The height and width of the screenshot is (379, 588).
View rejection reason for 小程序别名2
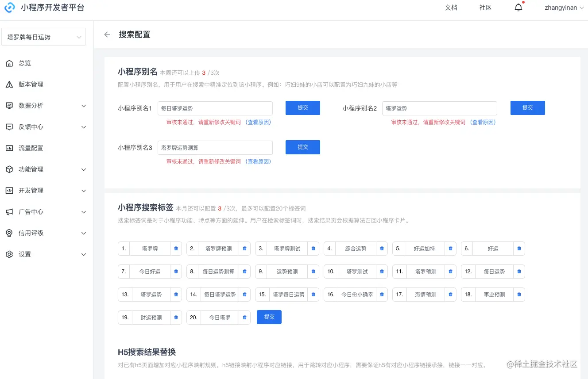coord(483,123)
